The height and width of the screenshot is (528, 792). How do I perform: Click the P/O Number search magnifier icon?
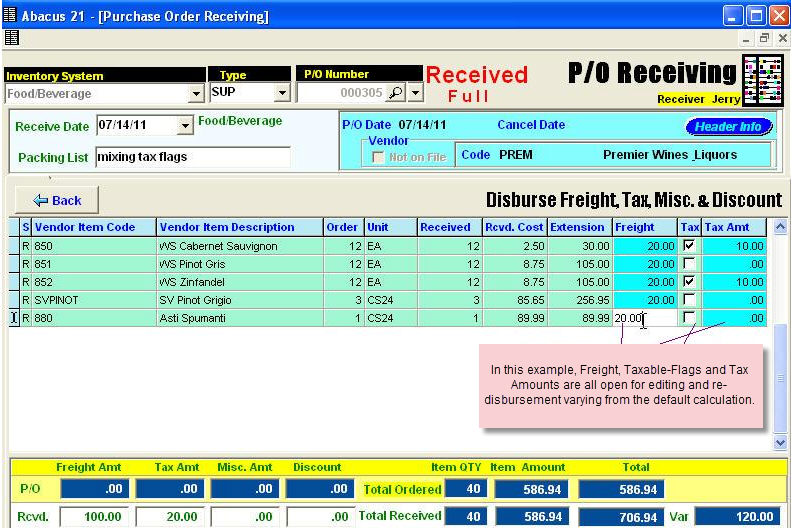(396, 93)
